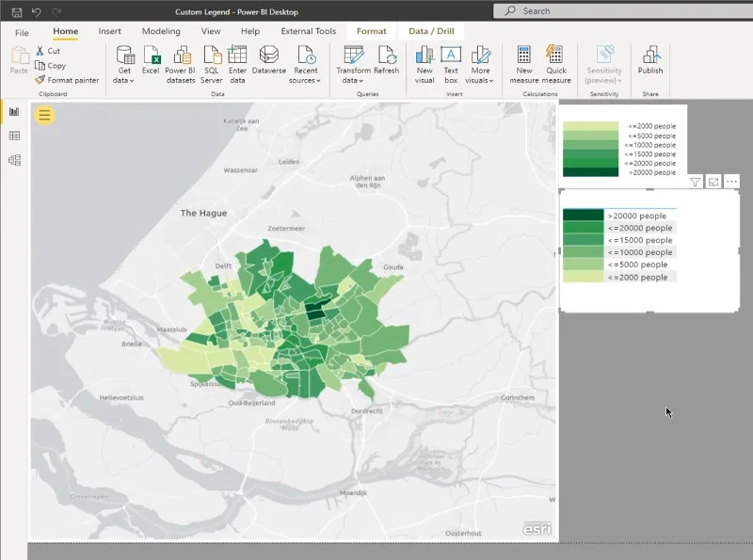Switch to Report view in sidebar
Viewport: 753px width, 560px height.
point(14,112)
